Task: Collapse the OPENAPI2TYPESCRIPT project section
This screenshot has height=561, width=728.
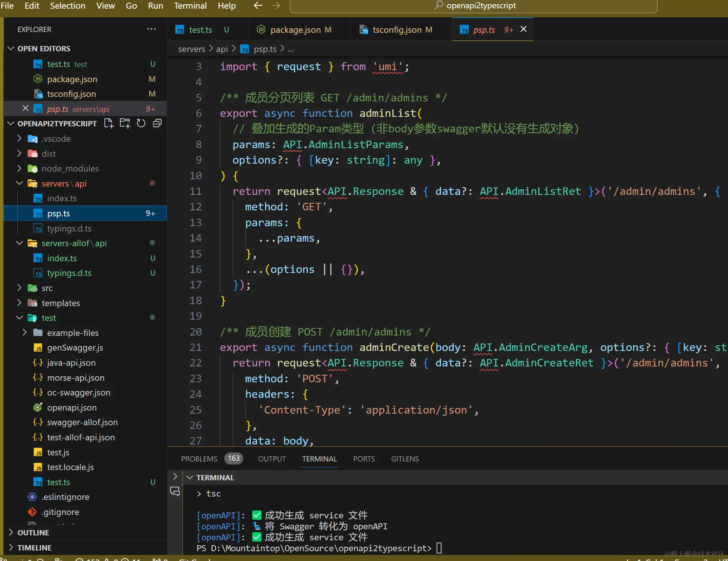Action: pos(11,123)
